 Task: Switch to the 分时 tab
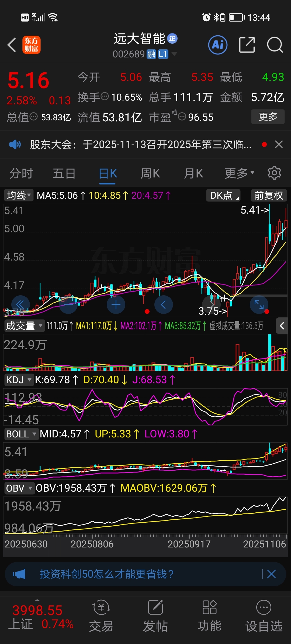click(x=21, y=173)
